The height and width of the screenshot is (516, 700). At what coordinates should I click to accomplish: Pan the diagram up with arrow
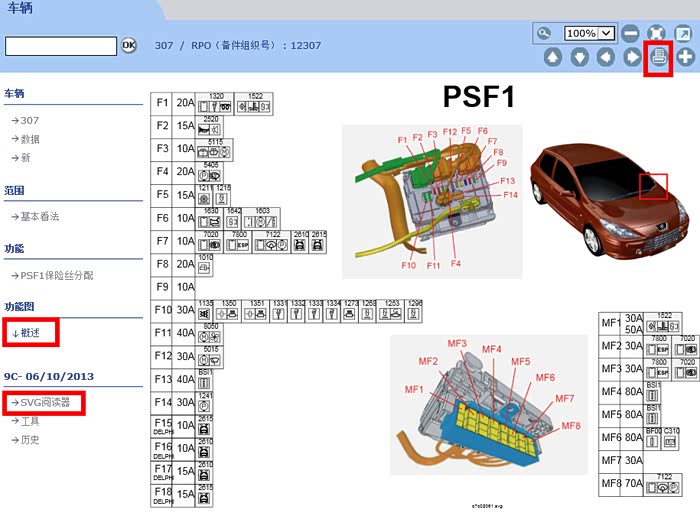point(553,57)
